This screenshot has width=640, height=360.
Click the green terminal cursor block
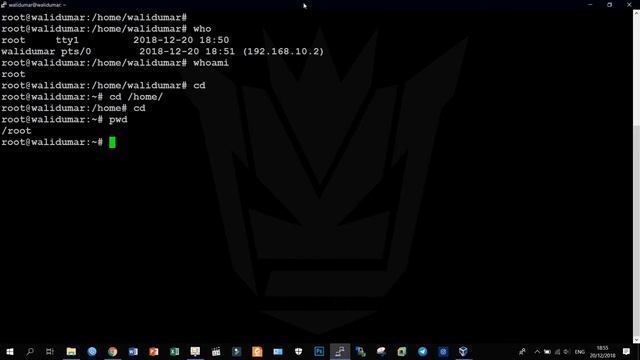click(x=112, y=142)
